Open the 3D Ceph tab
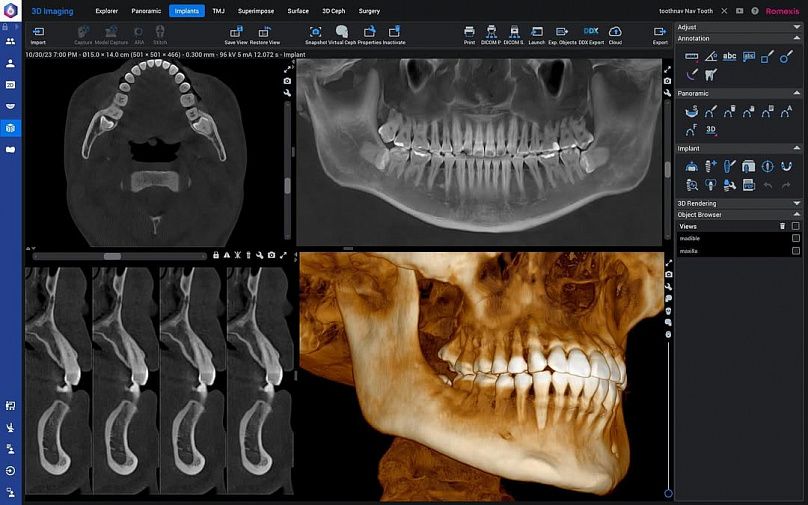Screen dimensions: 808x505 coord(333,11)
